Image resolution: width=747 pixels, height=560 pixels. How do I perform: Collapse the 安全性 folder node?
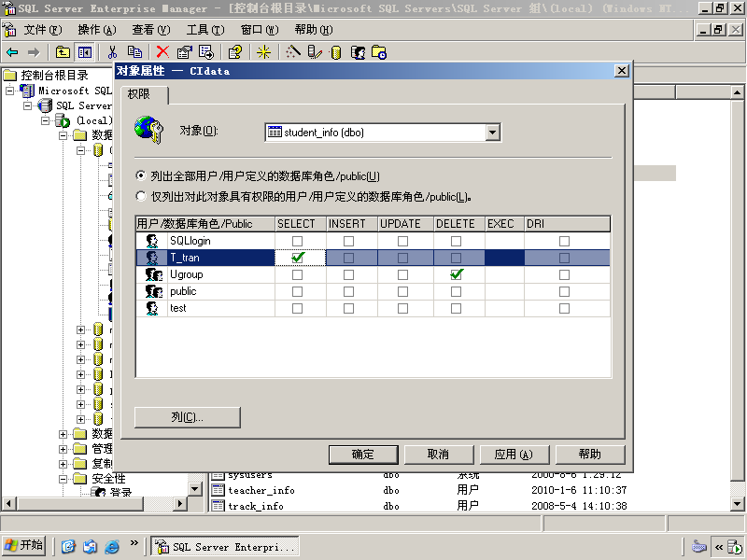[63, 479]
